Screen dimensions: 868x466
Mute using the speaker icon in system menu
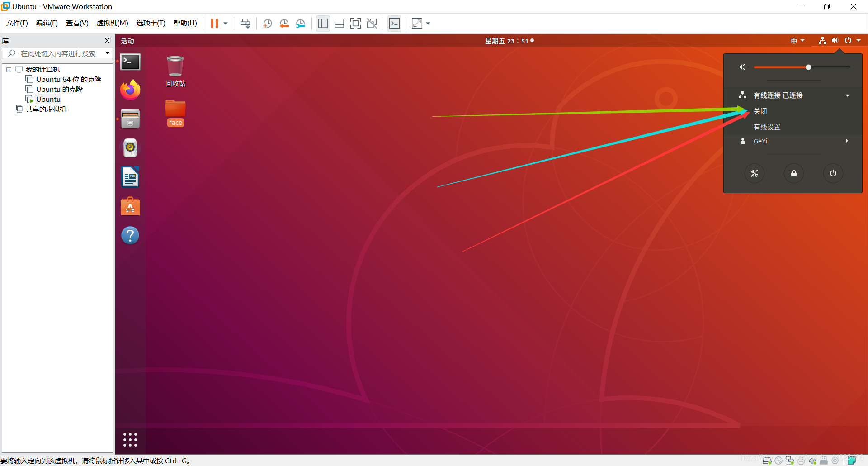tap(742, 67)
